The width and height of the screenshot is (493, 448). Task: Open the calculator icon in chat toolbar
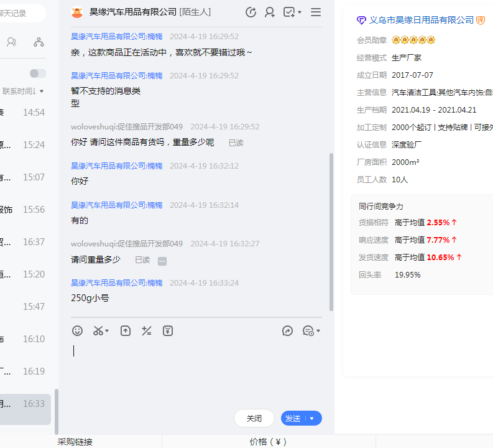[147, 331]
